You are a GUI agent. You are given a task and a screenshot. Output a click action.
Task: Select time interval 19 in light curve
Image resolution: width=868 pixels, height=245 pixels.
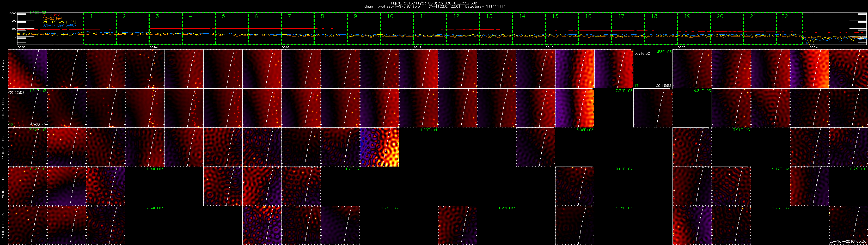click(694, 29)
